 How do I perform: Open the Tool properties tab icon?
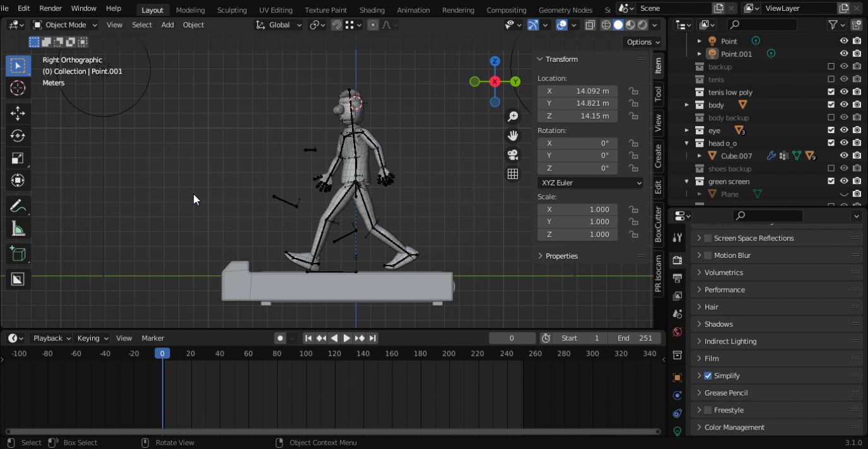(677, 238)
